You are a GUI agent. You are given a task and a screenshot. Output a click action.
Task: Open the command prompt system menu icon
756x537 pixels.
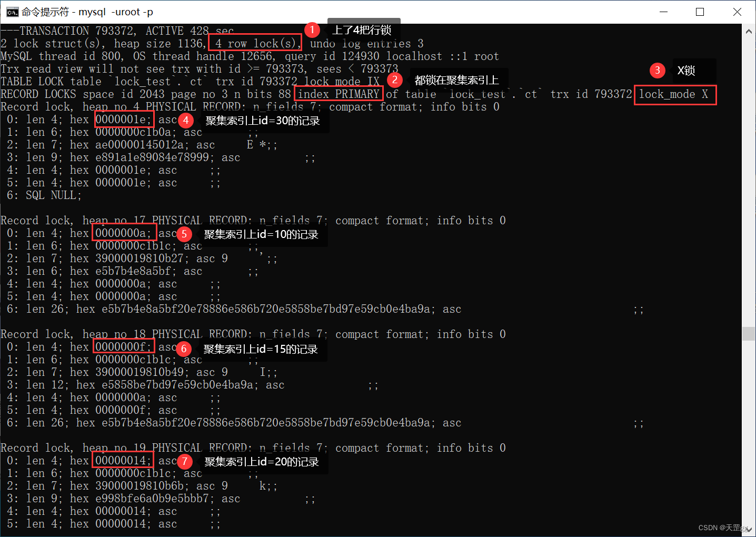[12, 12]
